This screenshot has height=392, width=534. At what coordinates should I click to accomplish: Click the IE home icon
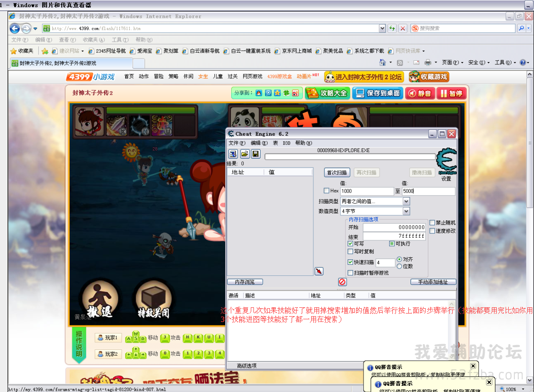[x=383, y=63]
